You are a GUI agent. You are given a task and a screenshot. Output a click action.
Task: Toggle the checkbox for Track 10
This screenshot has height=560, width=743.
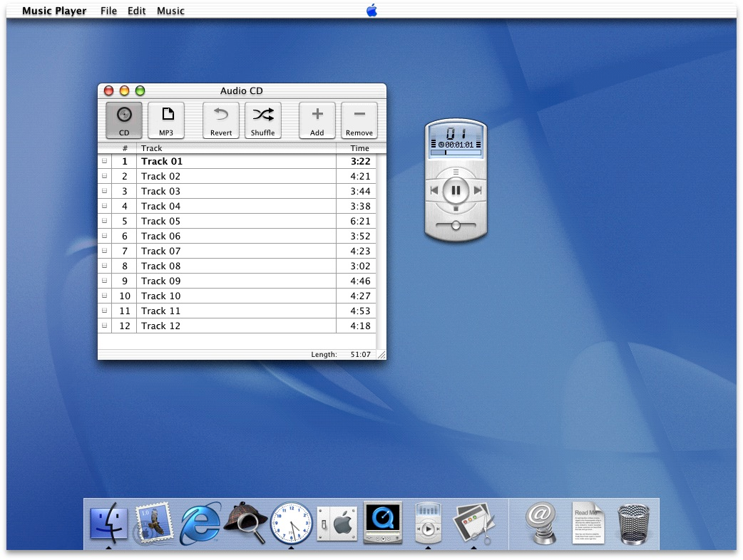(105, 296)
